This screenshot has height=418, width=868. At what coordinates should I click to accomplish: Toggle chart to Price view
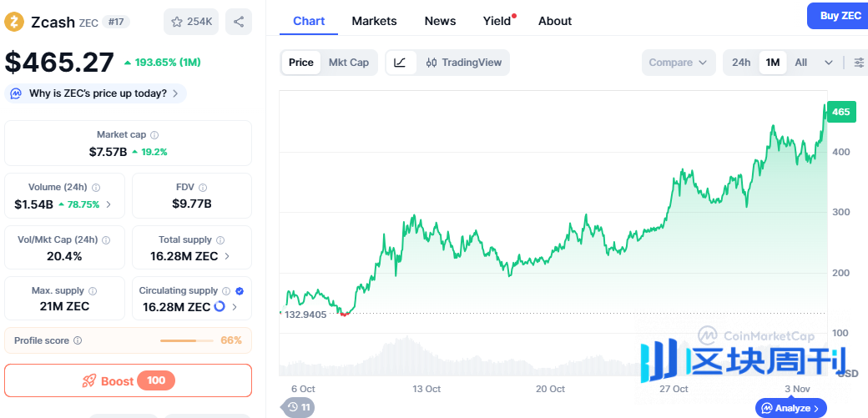301,63
